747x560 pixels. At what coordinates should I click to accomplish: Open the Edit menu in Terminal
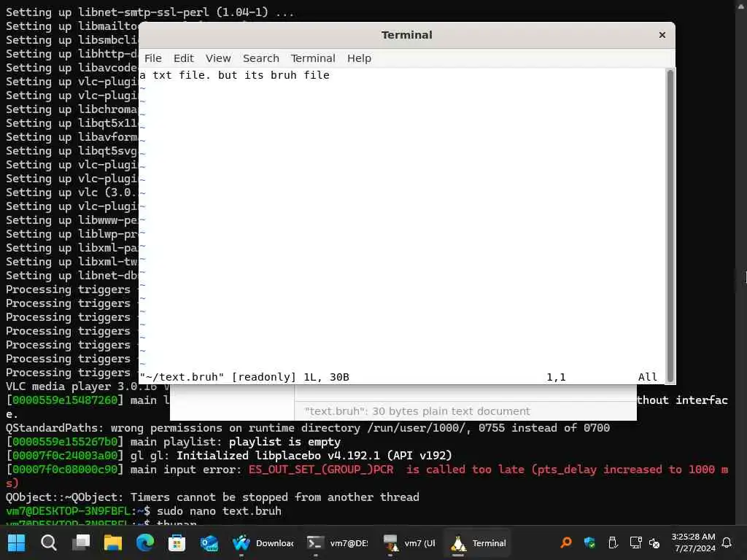183,58
